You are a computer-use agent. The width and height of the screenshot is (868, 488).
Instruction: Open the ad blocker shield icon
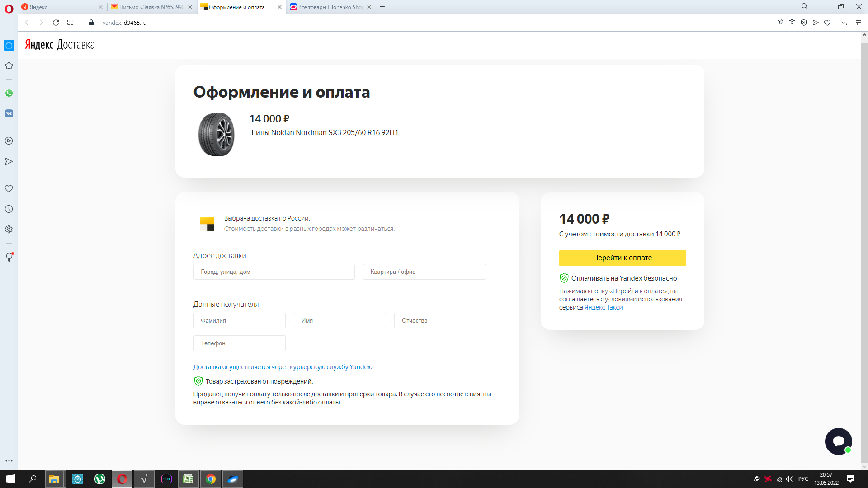(x=804, y=23)
